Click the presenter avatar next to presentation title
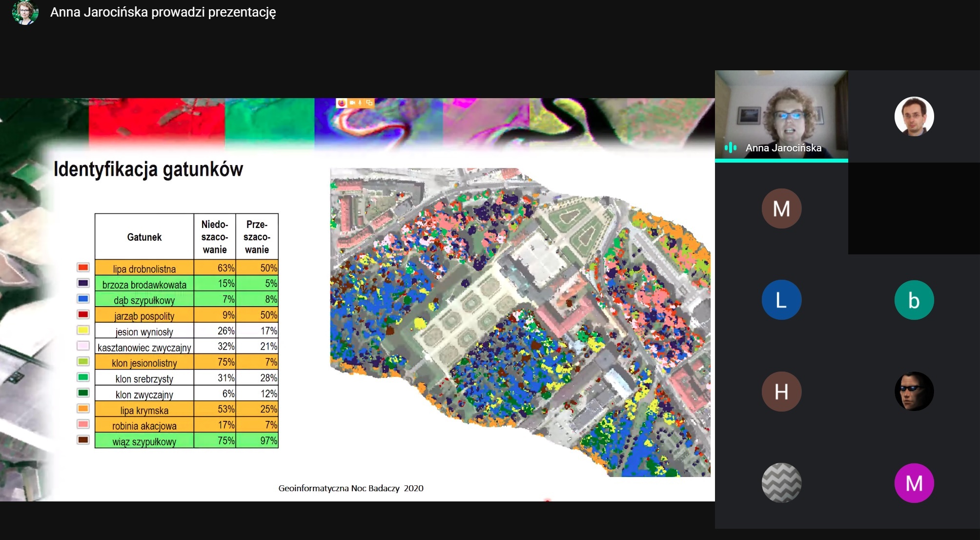This screenshot has width=980, height=540. (x=25, y=12)
